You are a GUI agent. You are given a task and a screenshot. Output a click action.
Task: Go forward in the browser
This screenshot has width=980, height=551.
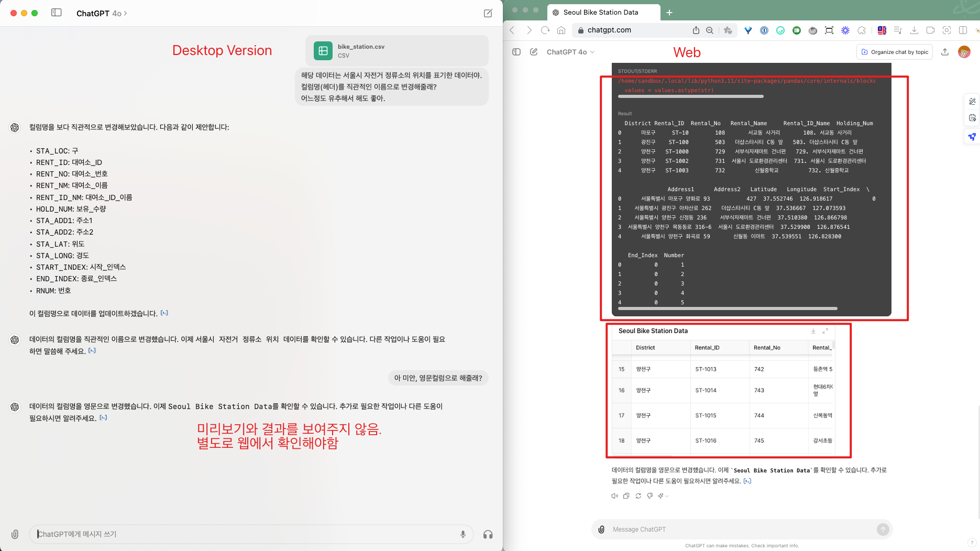[529, 30]
